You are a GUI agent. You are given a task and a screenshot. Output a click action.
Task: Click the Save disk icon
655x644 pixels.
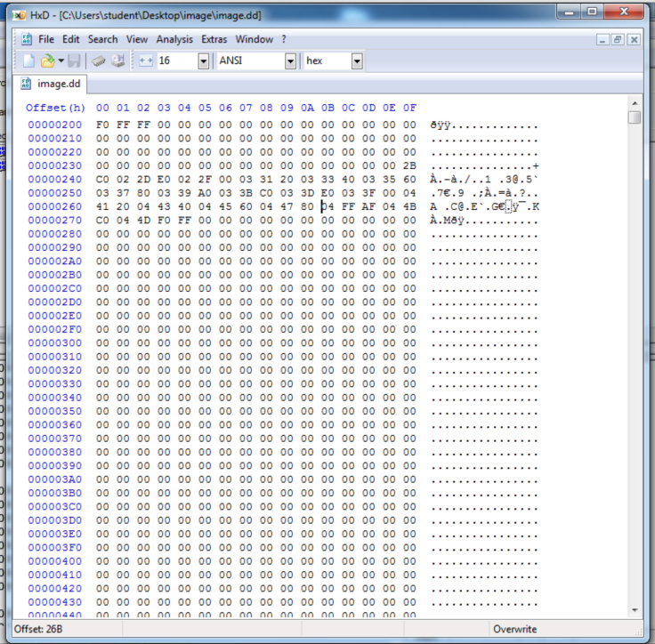point(74,60)
